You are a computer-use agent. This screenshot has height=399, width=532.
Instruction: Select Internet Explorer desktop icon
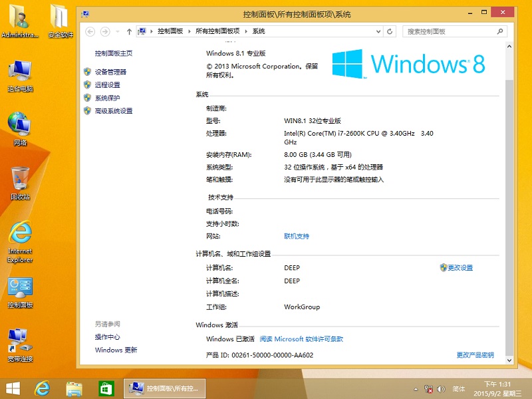(20, 241)
